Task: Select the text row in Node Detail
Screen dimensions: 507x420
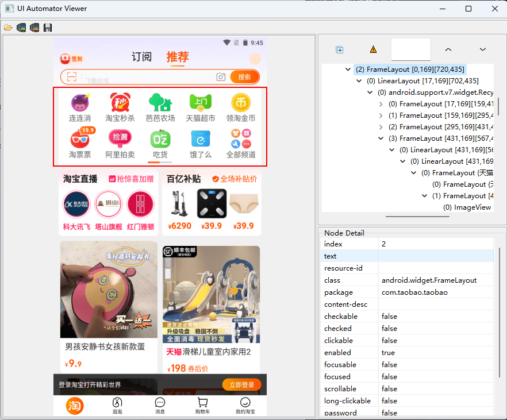Action: coord(408,256)
